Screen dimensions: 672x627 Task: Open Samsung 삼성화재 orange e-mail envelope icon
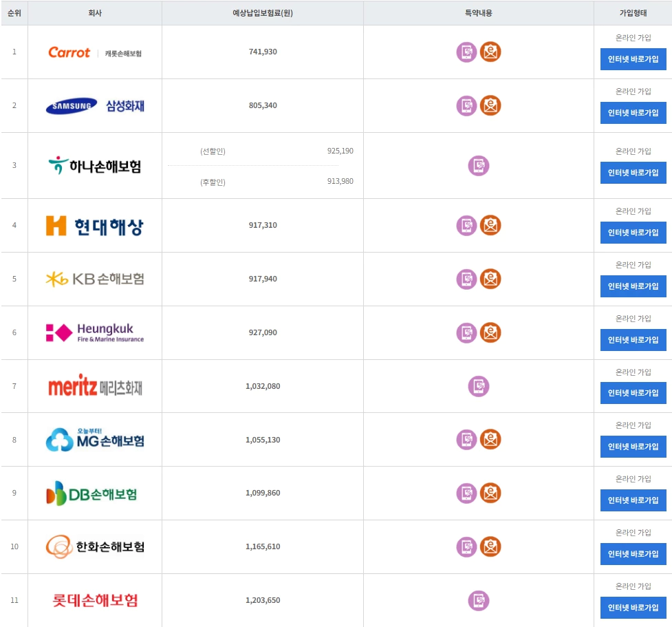pyautogui.click(x=490, y=105)
